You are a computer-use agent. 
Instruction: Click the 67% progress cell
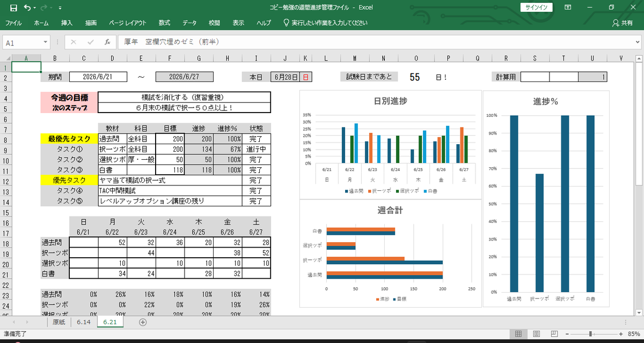[x=228, y=149]
